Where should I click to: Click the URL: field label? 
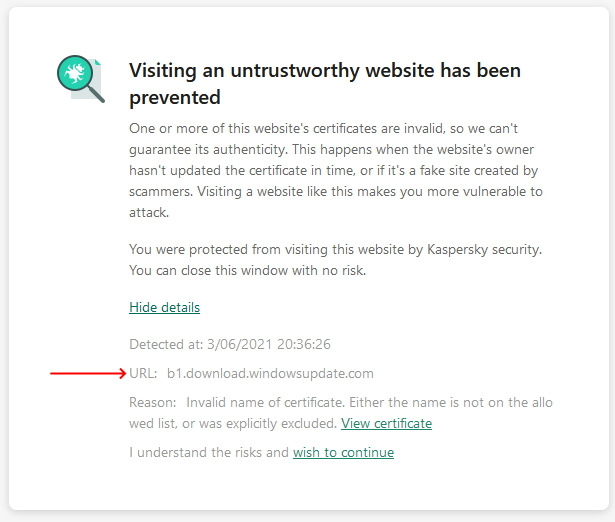(143, 373)
